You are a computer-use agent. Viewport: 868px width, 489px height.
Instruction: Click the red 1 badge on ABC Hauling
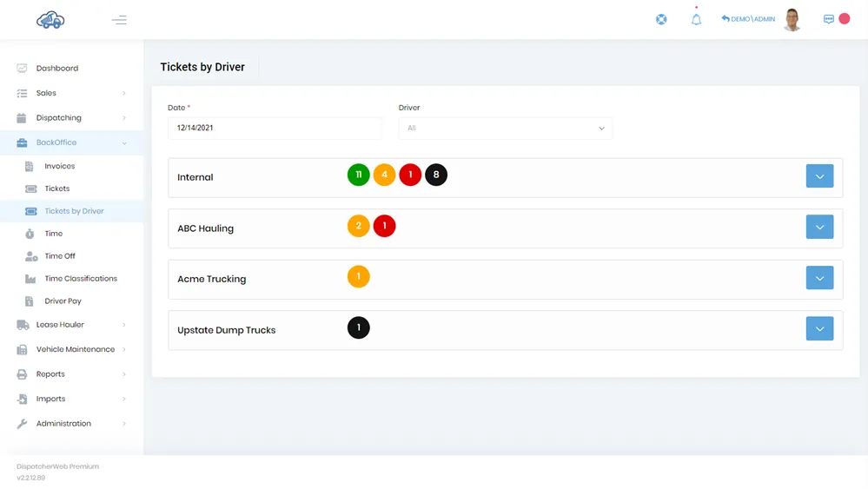click(x=384, y=226)
